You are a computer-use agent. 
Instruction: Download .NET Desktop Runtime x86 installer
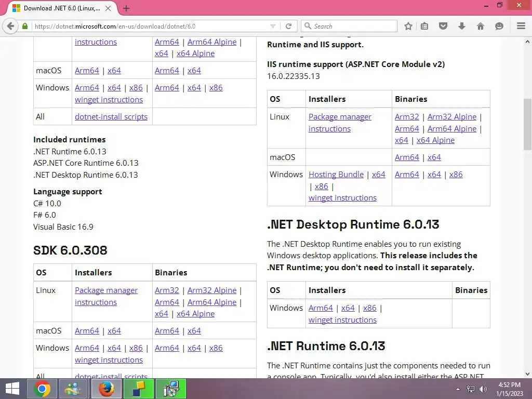click(369, 308)
